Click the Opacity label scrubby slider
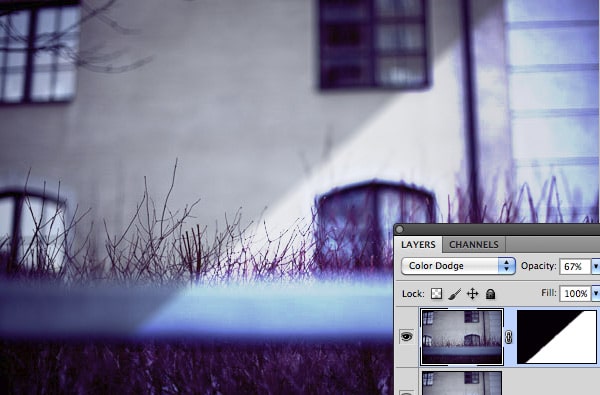Viewport: 600px width, 395px height. [x=538, y=266]
